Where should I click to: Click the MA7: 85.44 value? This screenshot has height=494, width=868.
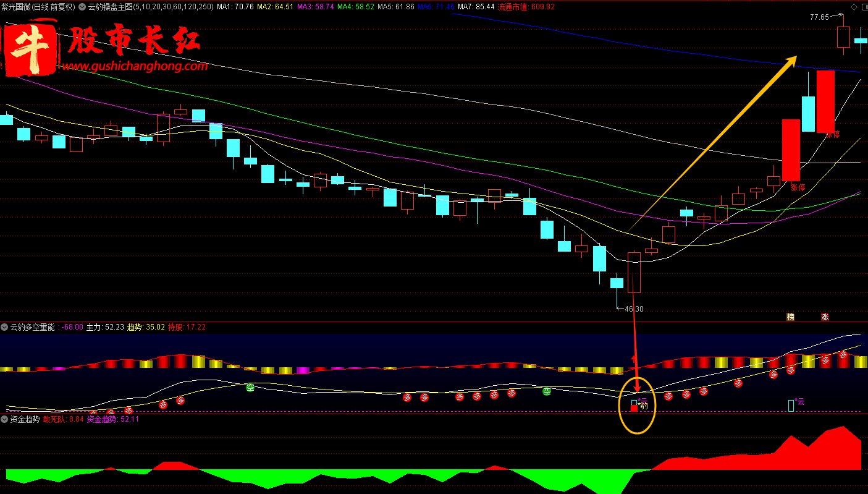[476, 7]
